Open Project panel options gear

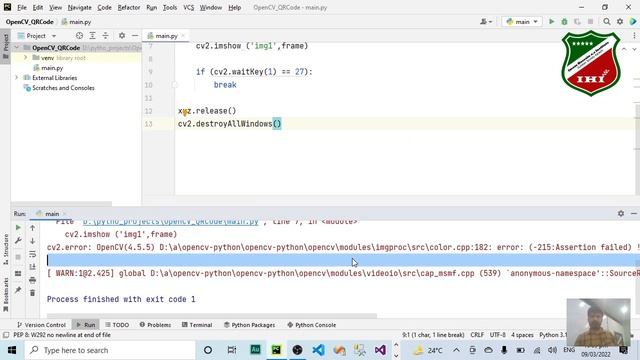click(x=122, y=36)
